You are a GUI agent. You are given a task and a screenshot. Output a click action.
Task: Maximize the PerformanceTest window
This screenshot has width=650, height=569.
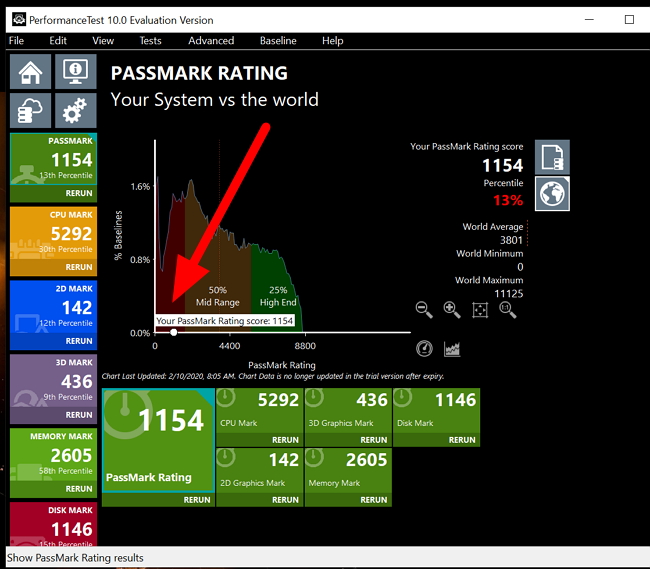[629, 19]
